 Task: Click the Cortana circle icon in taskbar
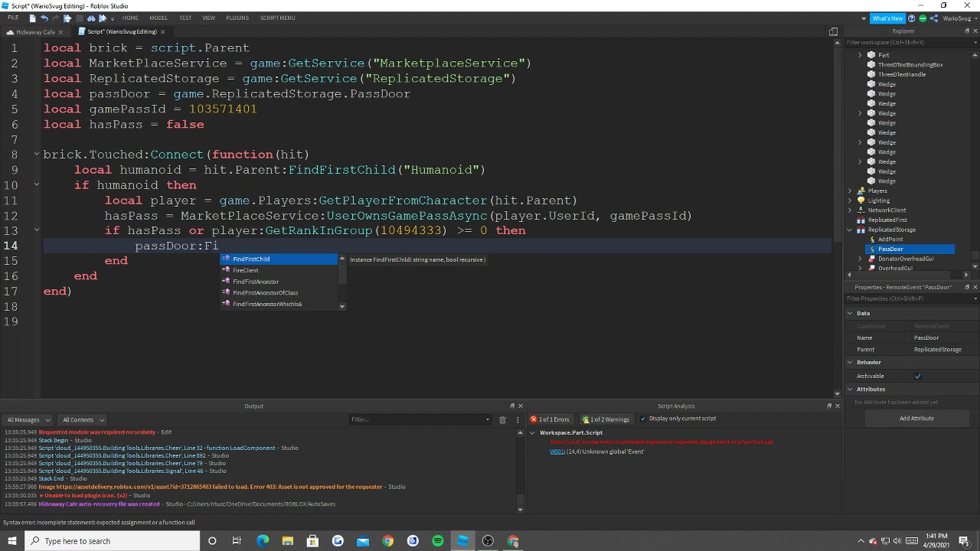(212, 541)
